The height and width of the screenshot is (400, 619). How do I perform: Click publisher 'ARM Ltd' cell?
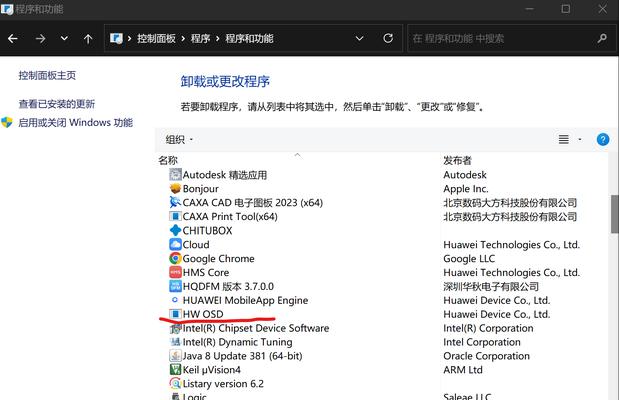coord(463,370)
